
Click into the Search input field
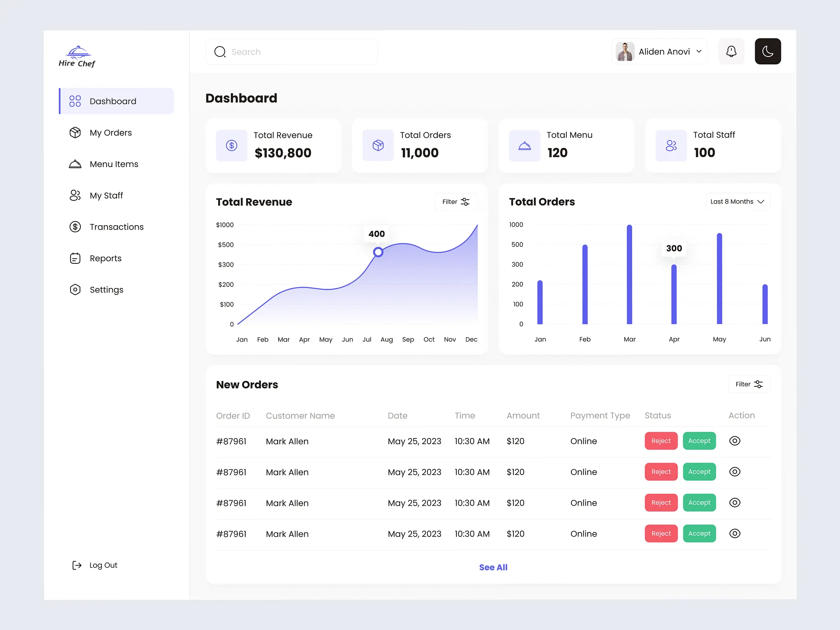[292, 52]
